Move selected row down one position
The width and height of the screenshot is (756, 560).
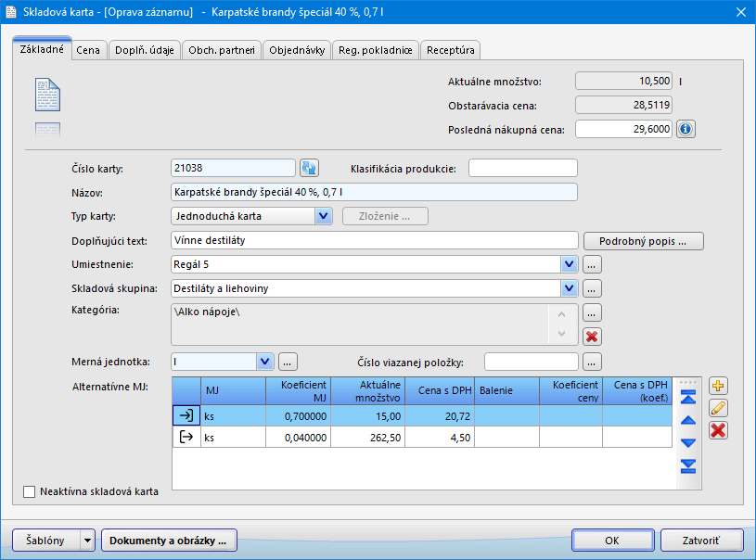pos(688,442)
